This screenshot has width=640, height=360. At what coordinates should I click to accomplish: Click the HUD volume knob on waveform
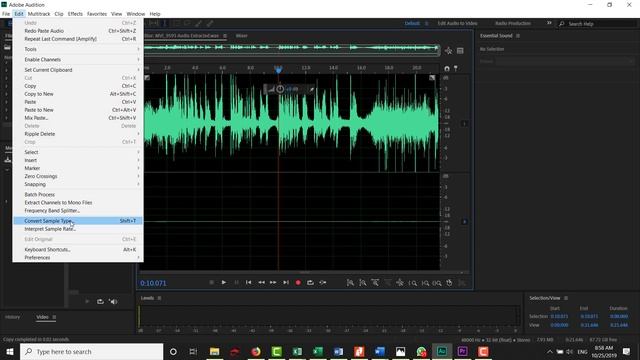(280, 89)
